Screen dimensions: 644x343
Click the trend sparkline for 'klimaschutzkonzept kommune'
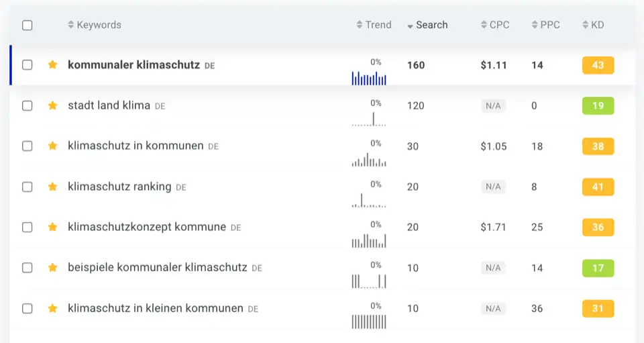click(x=369, y=241)
